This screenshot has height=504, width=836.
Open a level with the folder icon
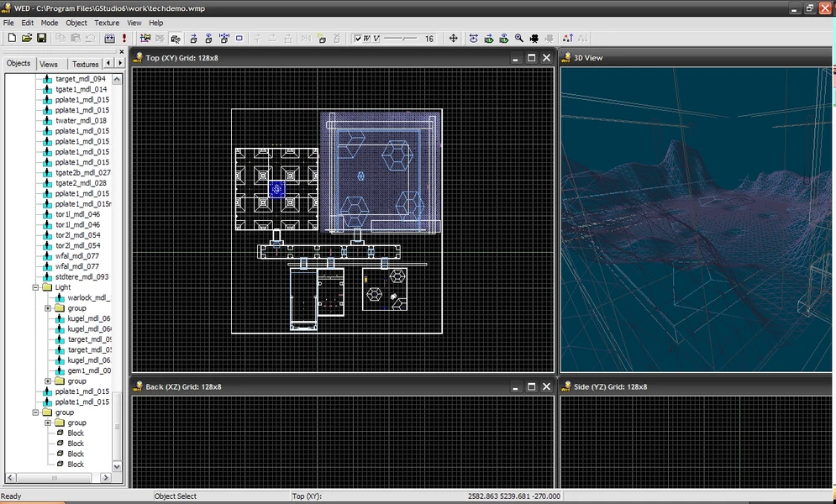click(27, 39)
